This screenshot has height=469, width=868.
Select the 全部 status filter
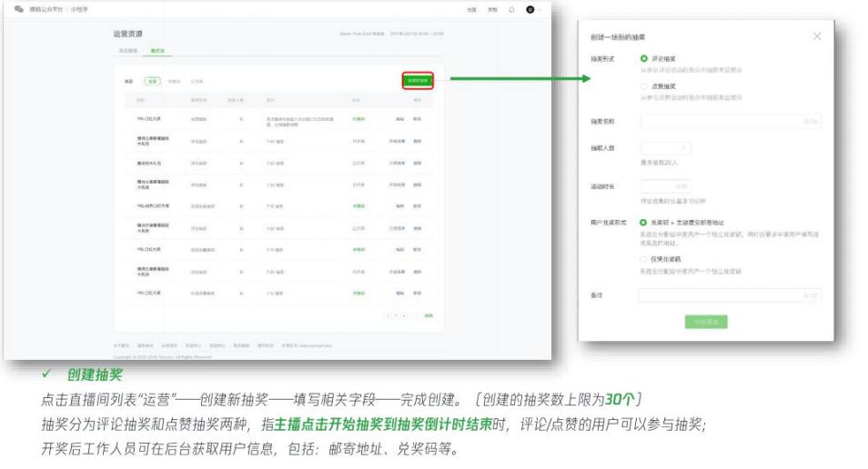click(x=152, y=81)
